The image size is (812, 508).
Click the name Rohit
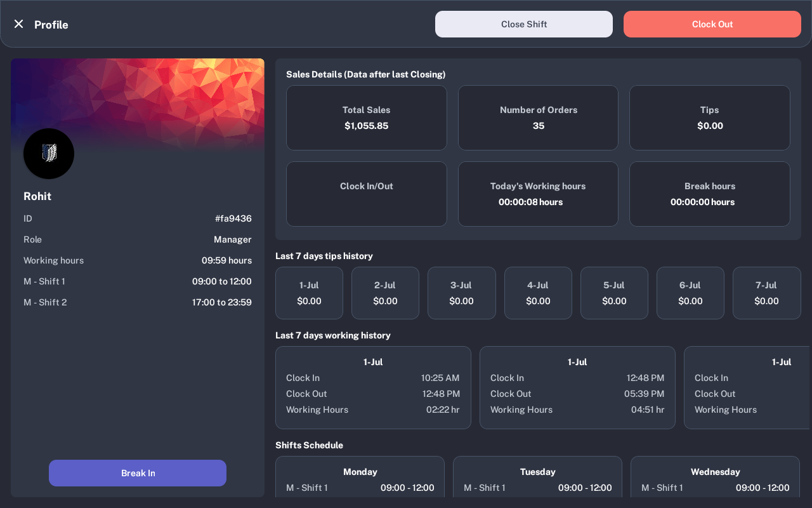click(x=37, y=196)
